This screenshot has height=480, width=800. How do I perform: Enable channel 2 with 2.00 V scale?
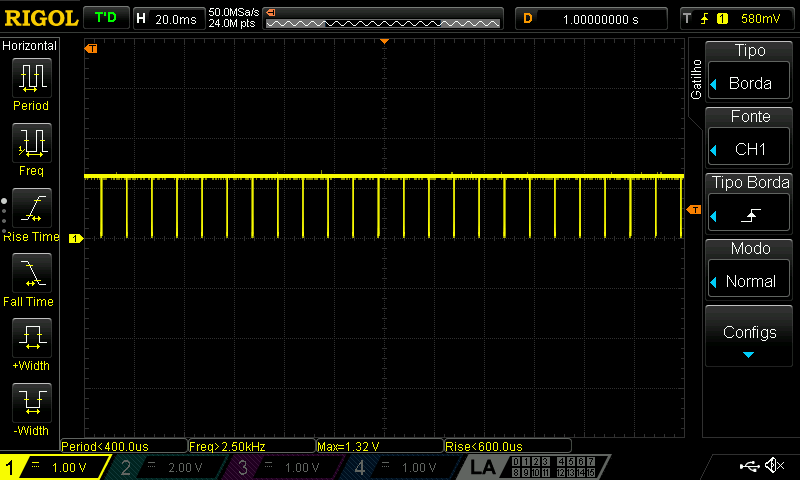168,467
